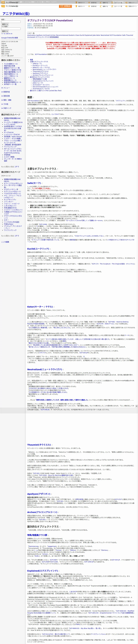Click the アニヲタWiki(仮) site title heading

coord(16,14)
